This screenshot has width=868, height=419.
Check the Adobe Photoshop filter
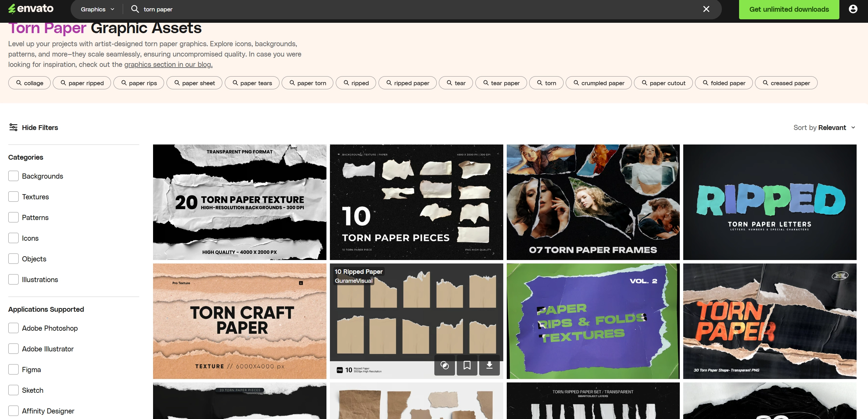coord(13,328)
